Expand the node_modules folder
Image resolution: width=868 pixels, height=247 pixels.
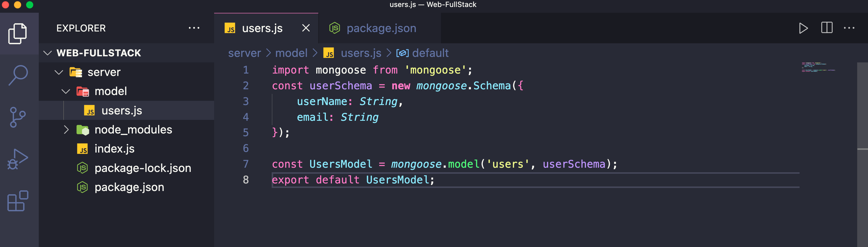coord(66,130)
